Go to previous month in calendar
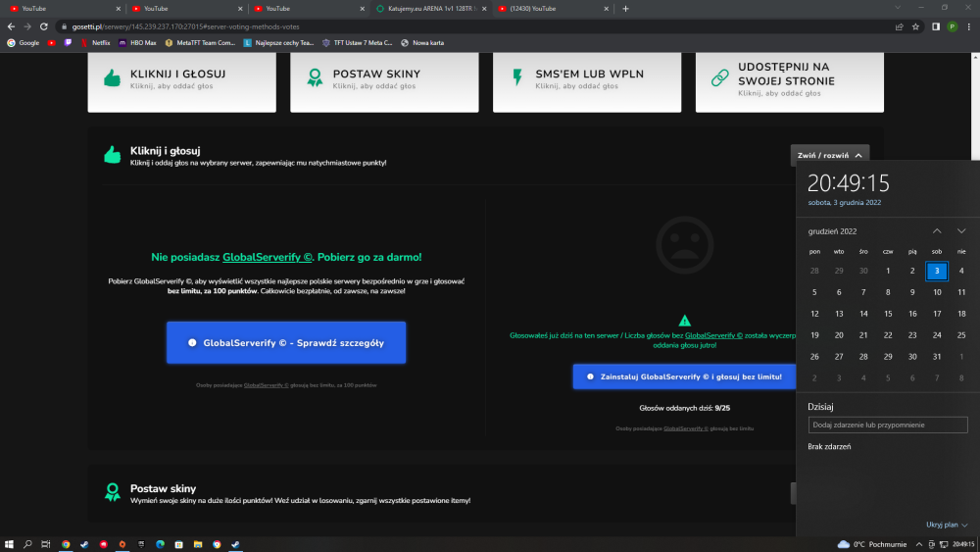This screenshot has width=980, height=552. tap(937, 231)
